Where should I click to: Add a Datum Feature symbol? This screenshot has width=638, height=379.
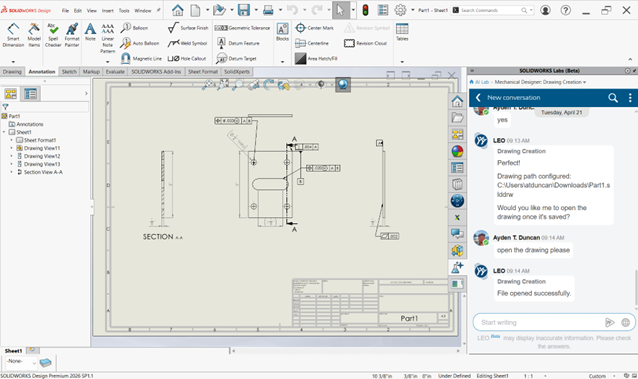click(x=238, y=43)
